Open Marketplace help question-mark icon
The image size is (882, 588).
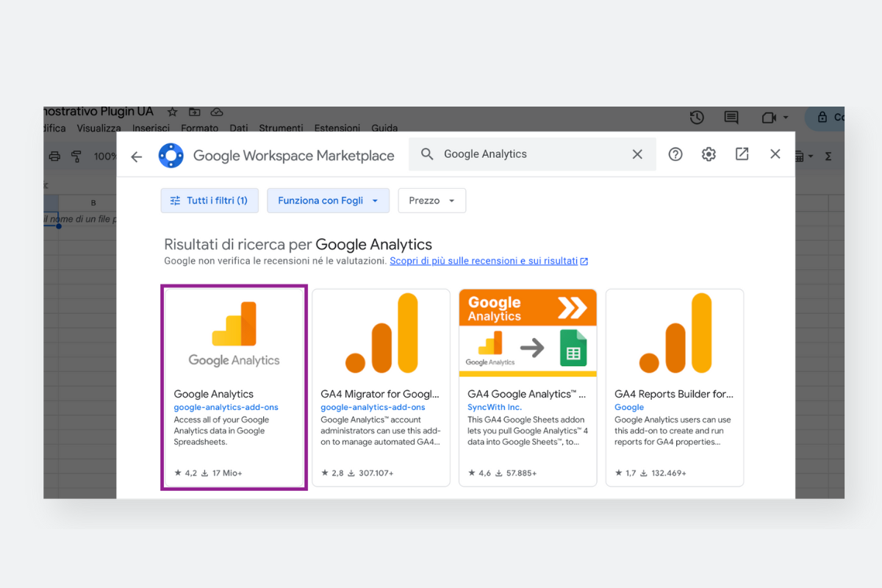click(x=675, y=154)
